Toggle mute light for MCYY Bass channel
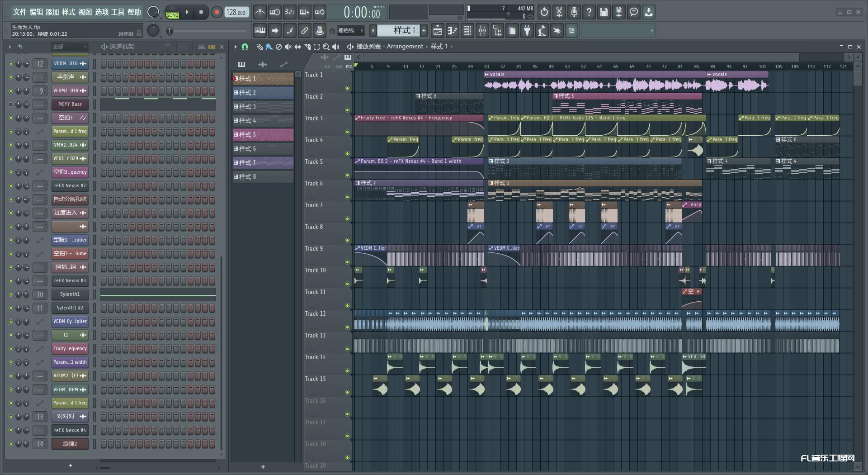This screenshot has width=868, height=475. pyautogui.click(x=11, y=104)
